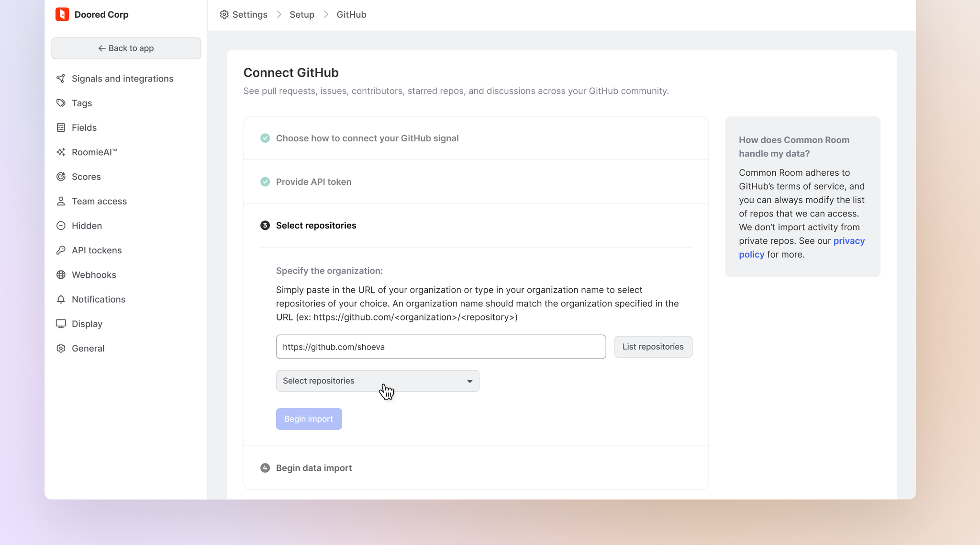Go to Display settings menu item
The width and height of the screenshot is (980, 545).
[x=87, y=324]
